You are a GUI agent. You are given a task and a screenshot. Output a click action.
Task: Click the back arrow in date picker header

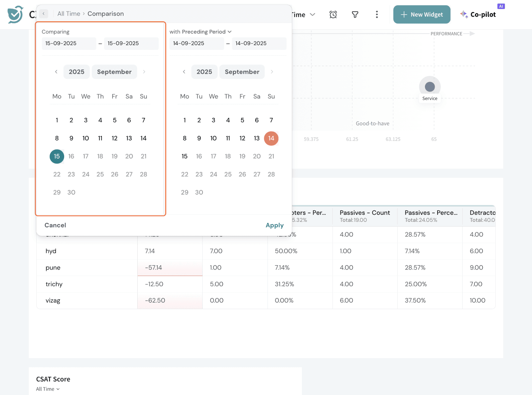tap(44, 14)
